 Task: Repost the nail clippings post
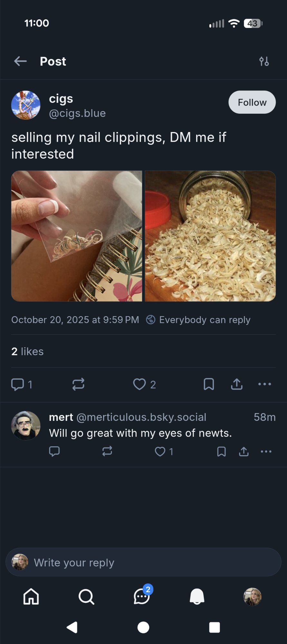click(78, 384)
